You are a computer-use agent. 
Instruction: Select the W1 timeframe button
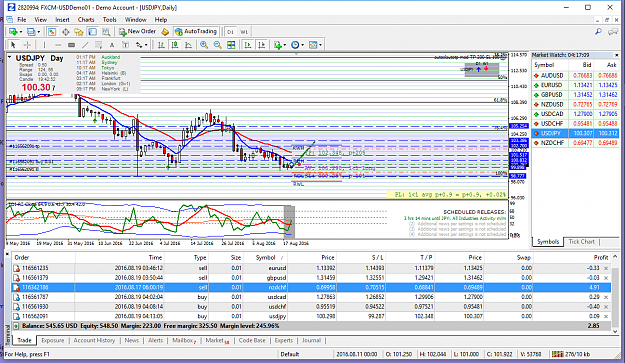point(244,32)
